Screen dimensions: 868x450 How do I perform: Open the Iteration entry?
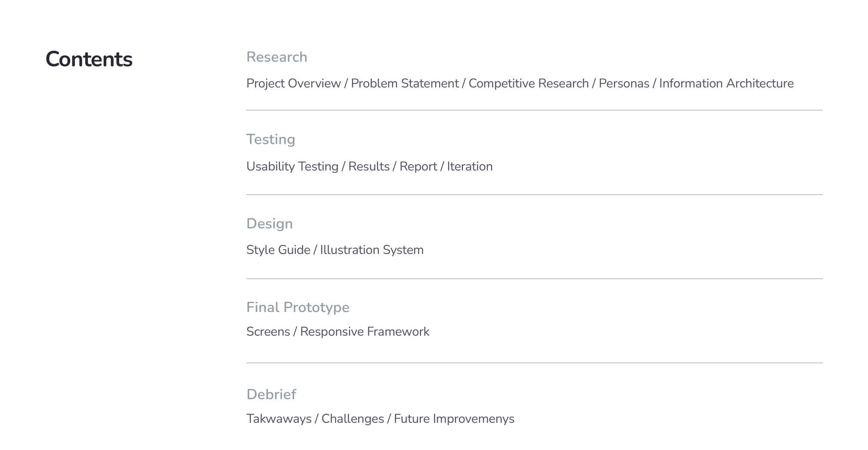click(x=470, y=167)
